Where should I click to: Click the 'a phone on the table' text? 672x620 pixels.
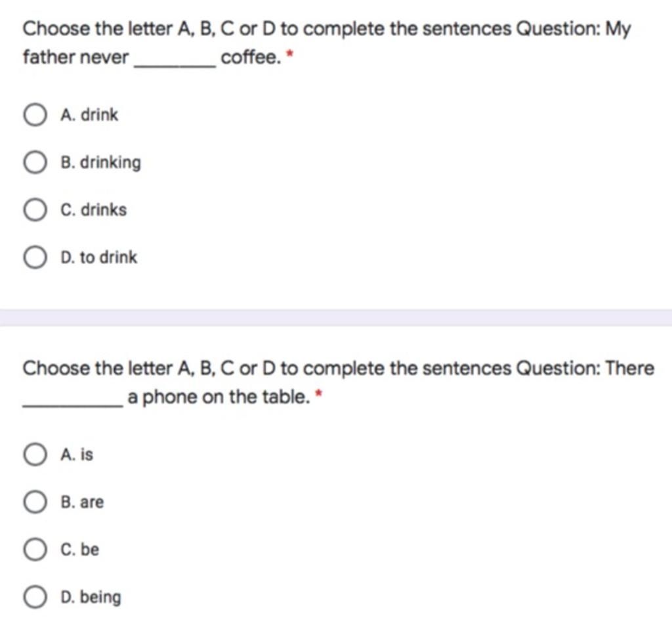pyautogui.click(x=218, y=397)
